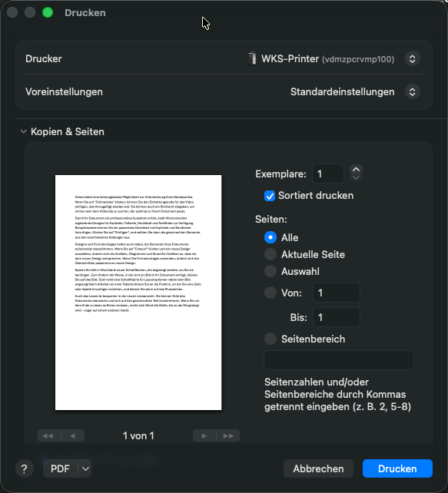The height and width of the screenshot is (493, 448).
Task: Click Abbrechen to cancel printing
Action: point(318,468)
